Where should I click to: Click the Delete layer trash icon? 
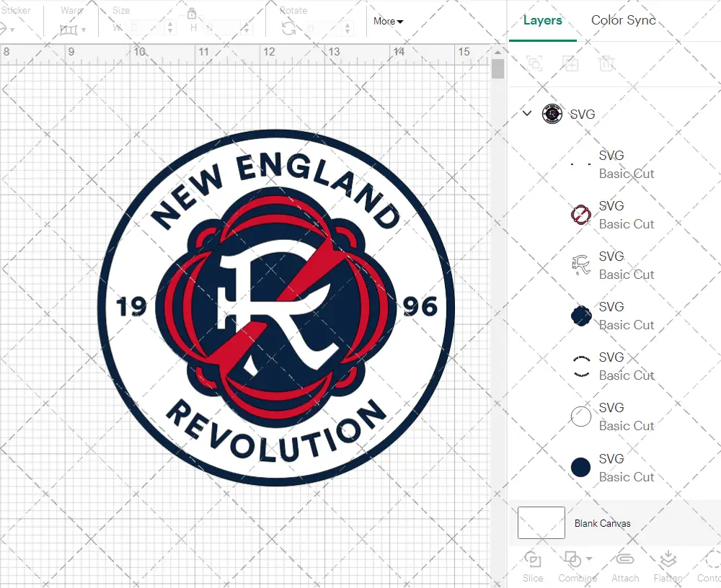[x=606, y=63]
